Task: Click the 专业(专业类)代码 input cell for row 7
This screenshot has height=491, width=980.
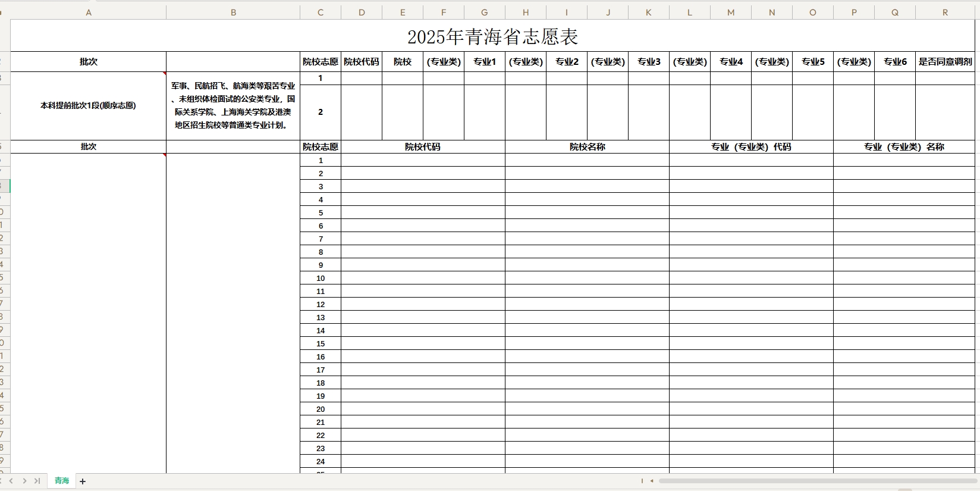Action: pyautogui.click(x=751, y=239)
